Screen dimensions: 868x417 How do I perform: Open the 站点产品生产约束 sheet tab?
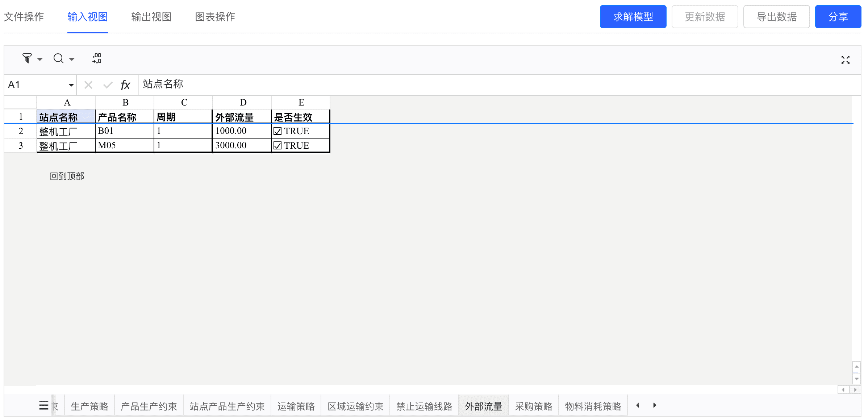[227, 406]
